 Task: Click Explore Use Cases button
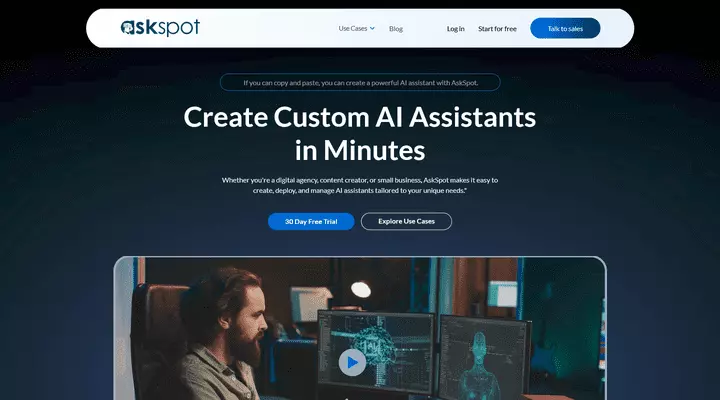coord(406,221)
